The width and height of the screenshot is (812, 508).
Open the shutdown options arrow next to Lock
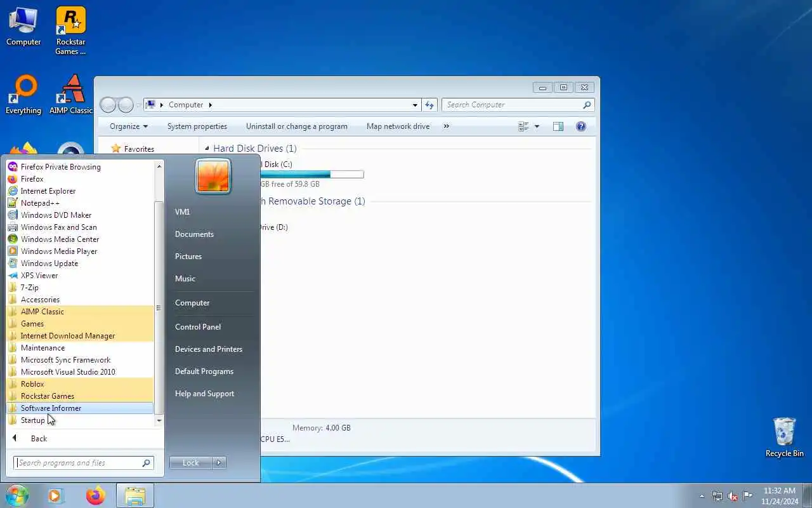click(219, 463)
